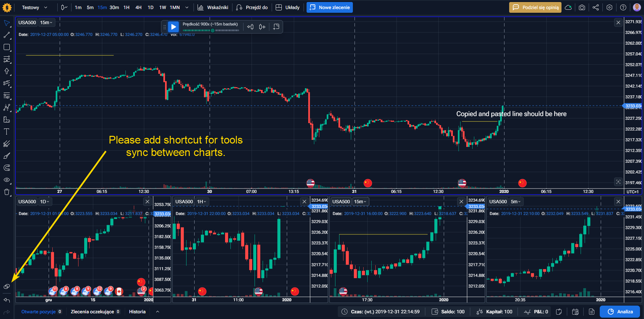Select the text annotation tool
Image resolution: width=644 pixels, height=319 pixels.
click(7, 131)
